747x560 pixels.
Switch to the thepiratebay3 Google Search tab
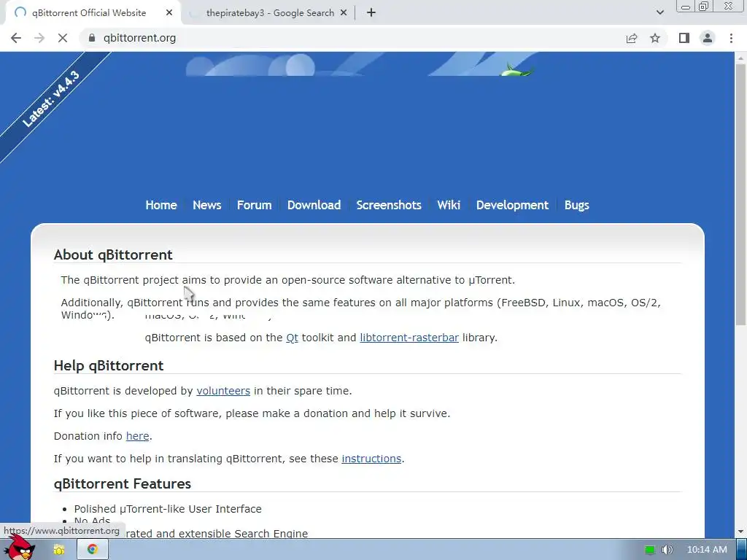tap(269, 13)
